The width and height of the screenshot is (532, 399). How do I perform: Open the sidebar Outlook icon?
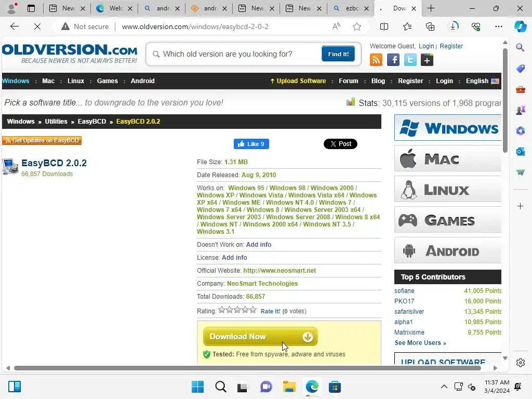pos(520,151)
